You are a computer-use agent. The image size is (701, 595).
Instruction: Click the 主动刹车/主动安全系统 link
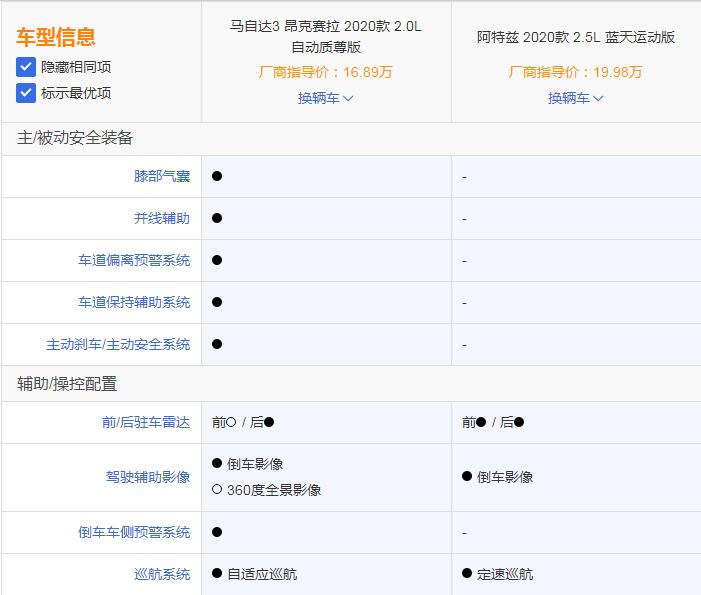[x=118, y=344]
